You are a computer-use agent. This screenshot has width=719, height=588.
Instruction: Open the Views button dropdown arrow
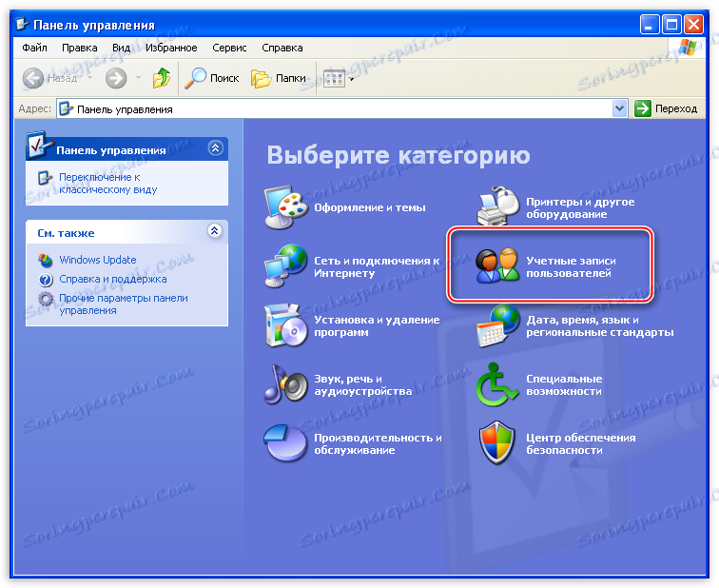coord(352,79)
